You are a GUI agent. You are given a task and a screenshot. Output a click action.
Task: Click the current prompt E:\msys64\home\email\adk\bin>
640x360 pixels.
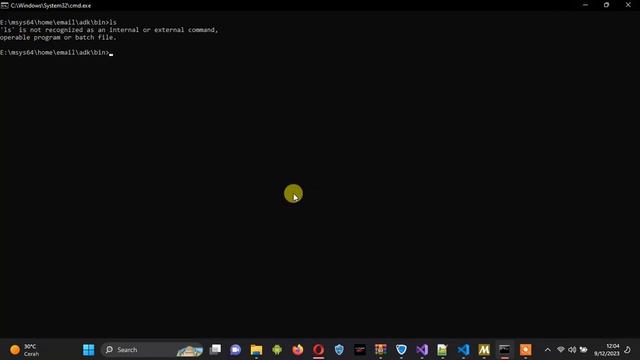point(55,52)
